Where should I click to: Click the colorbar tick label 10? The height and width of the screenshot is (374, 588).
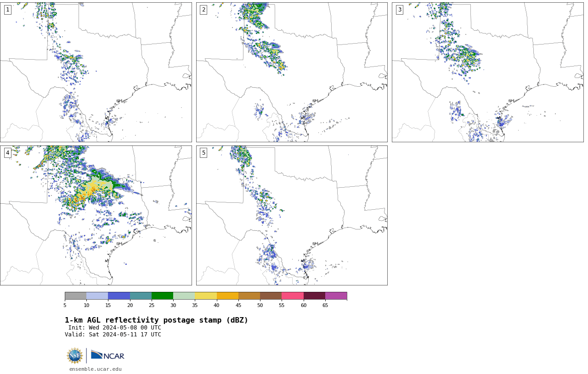click(86, 305)
